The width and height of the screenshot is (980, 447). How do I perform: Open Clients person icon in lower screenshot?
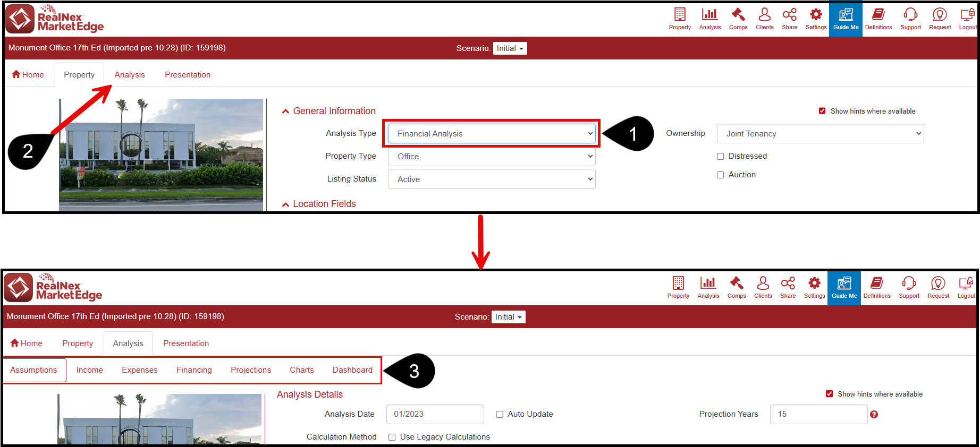[x=763, y=287]
